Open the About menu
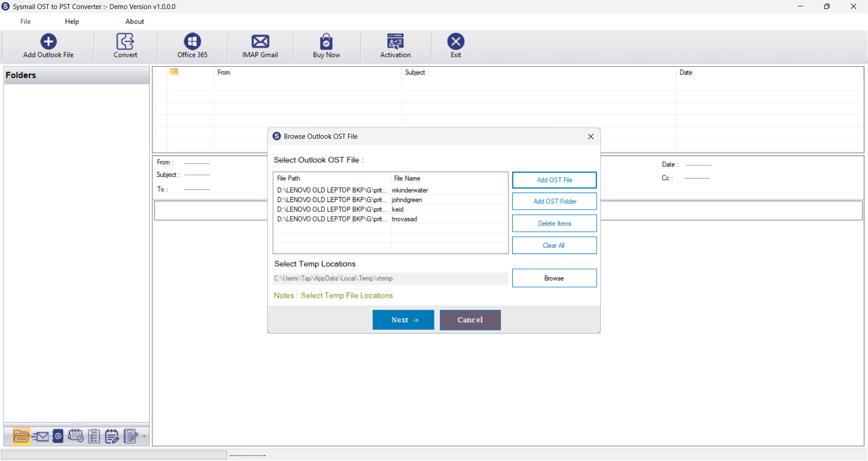This screenshot has width=868, height=461. click(135, 21)
